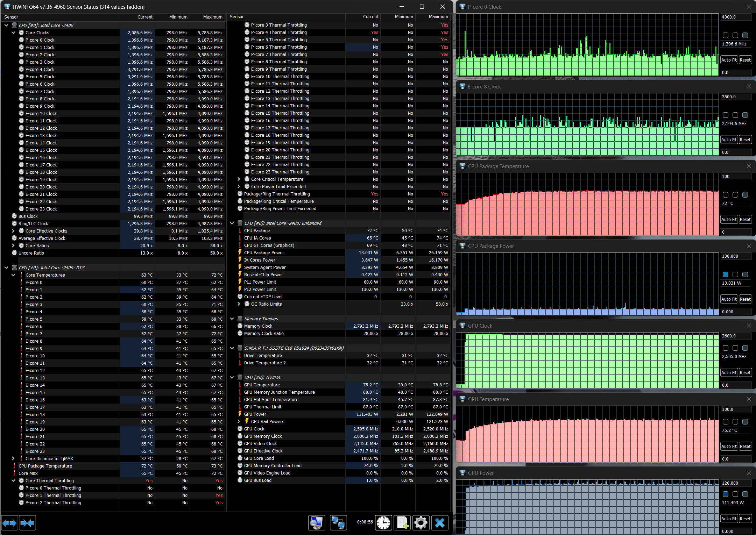Toggle the blue checkbox in CPU Package Power graph
756x535 pixels.
[x=725, y=274]
